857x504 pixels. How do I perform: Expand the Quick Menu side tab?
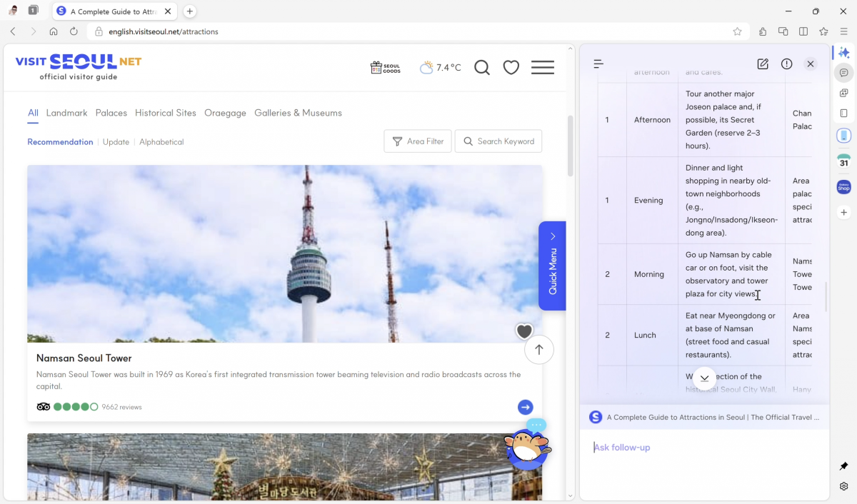pyautogui.click(x=552, y=266)
